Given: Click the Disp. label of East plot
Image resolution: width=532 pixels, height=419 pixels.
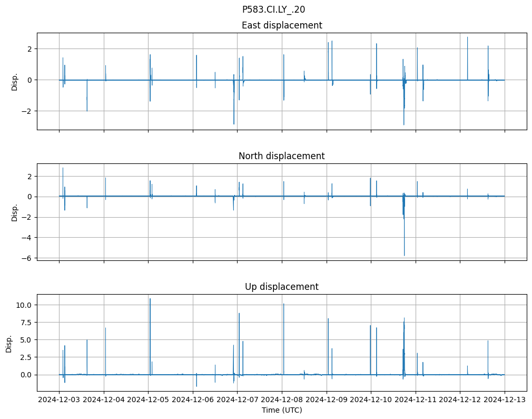Looking at the screenshot, I should (x=15, y=81).
